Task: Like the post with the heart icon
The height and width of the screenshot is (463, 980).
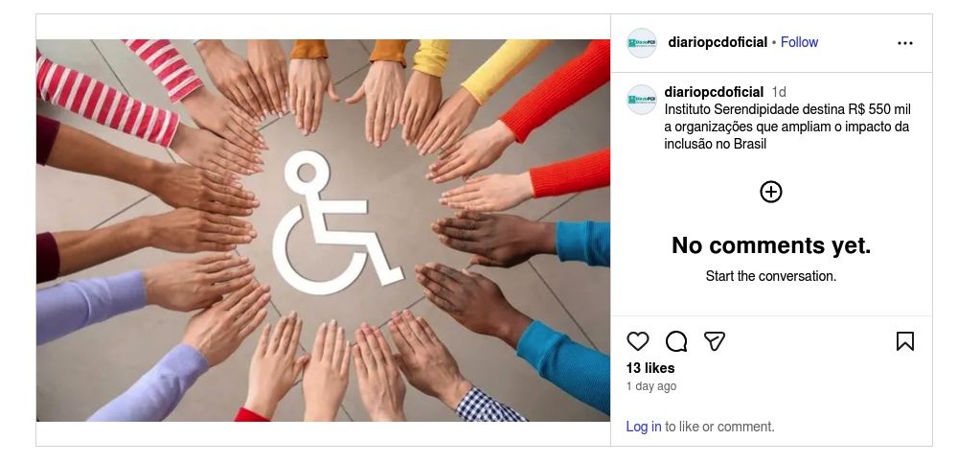Action: [637, 341]
